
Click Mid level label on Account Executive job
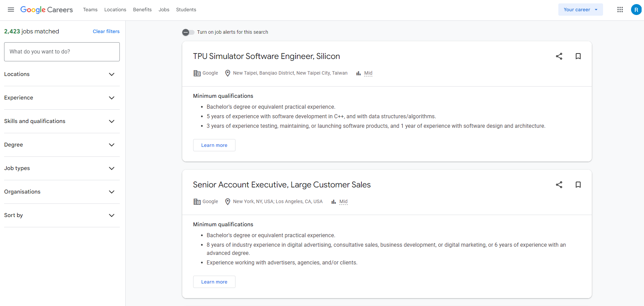pyautogui.click(x=343, y=202)
